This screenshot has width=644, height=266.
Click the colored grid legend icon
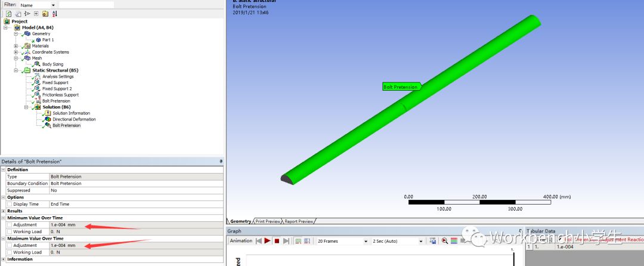click(453, 241)
